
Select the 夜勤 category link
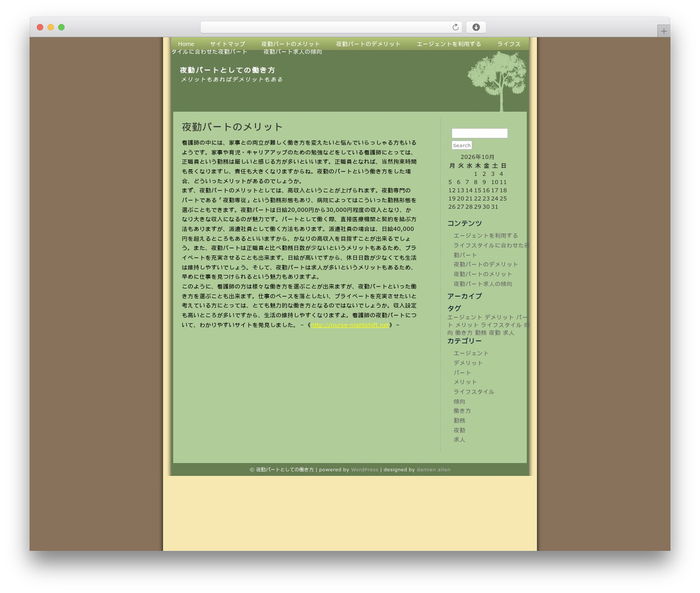[x=459, y=431]
